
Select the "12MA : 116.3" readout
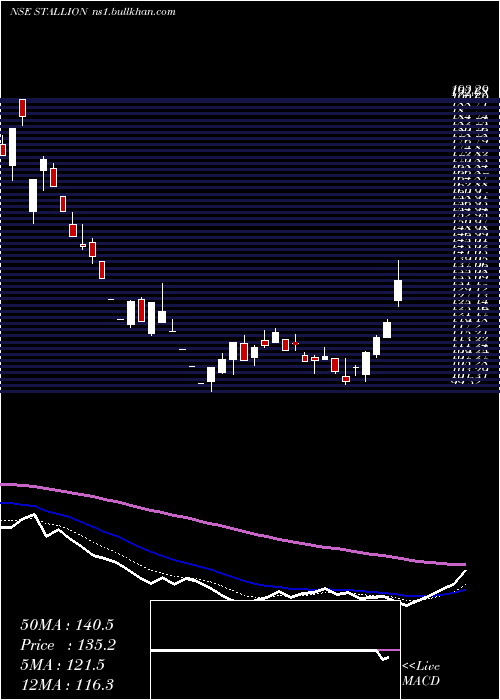click(x=67, y=684)
